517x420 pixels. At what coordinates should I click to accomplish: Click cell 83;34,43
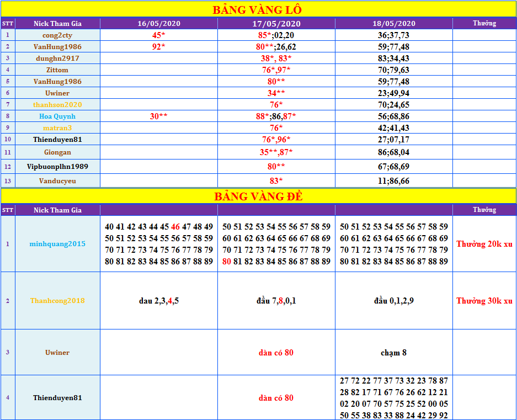(394, 58)
